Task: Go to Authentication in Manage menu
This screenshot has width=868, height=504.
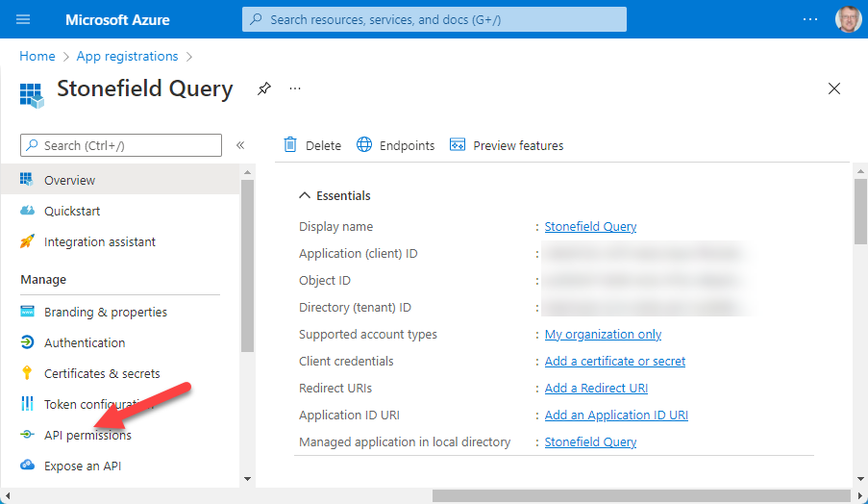Action: 85,342
